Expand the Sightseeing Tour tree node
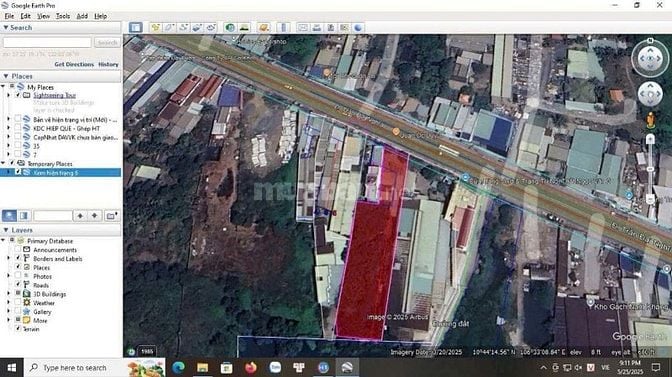 pos(9,95)
